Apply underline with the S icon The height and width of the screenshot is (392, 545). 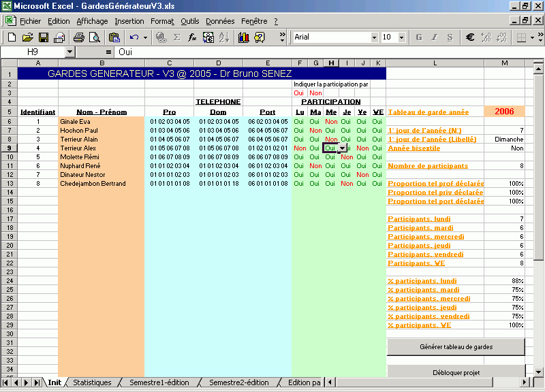coord(450,37)
